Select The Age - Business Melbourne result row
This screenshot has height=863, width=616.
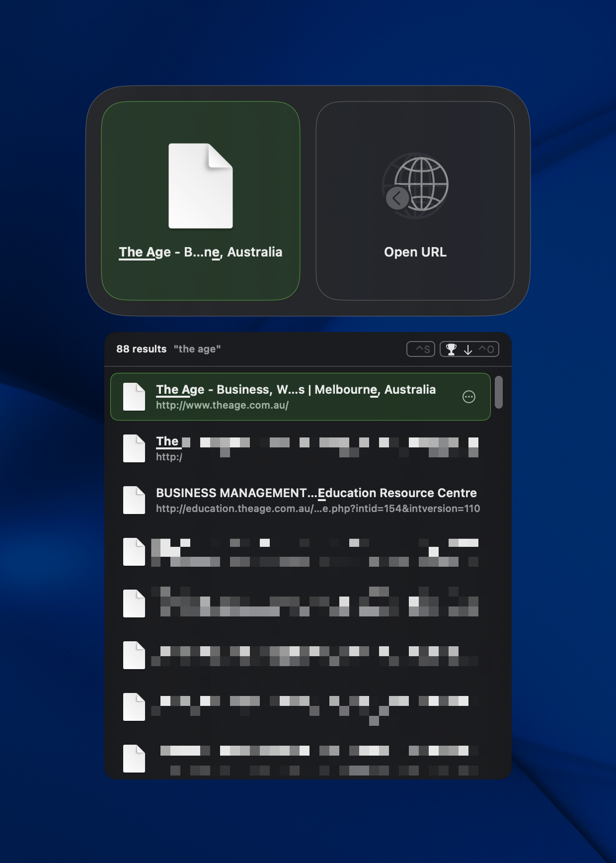click(301, 397)
